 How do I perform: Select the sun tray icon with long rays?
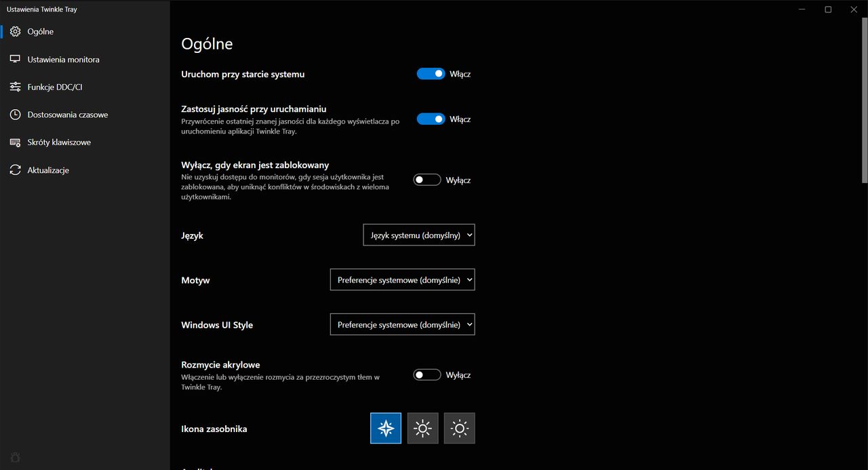[x=422, y=428]
